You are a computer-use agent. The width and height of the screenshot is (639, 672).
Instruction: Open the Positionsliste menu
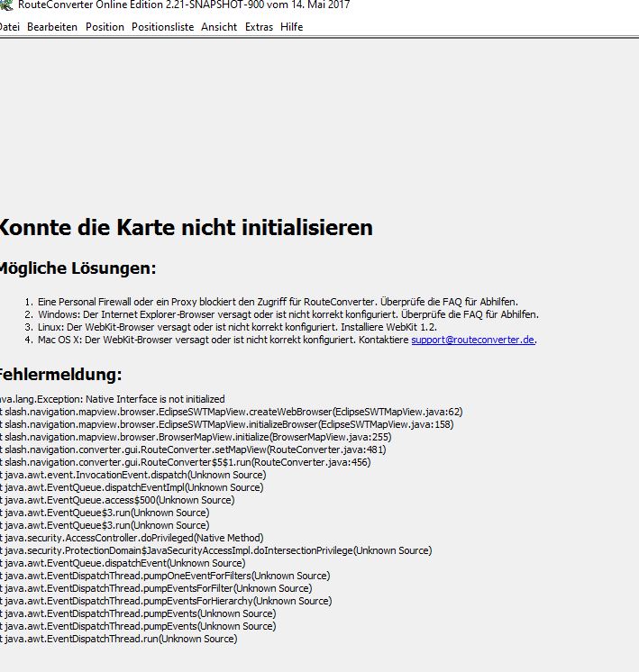click(x=162, y=27)
